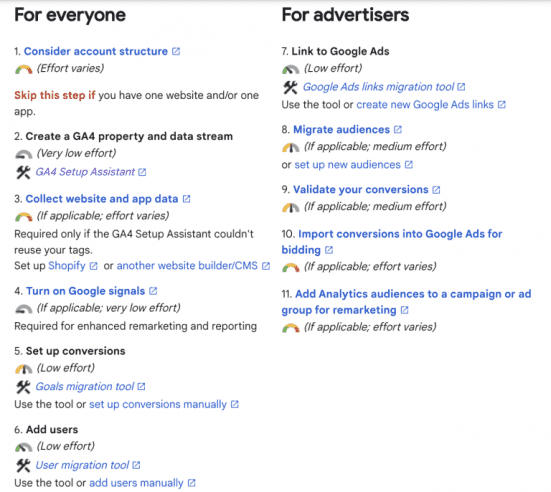This screenshot has height=492, width=551.
Task: Open another website builder/CMS link
Action: (187, 266)
